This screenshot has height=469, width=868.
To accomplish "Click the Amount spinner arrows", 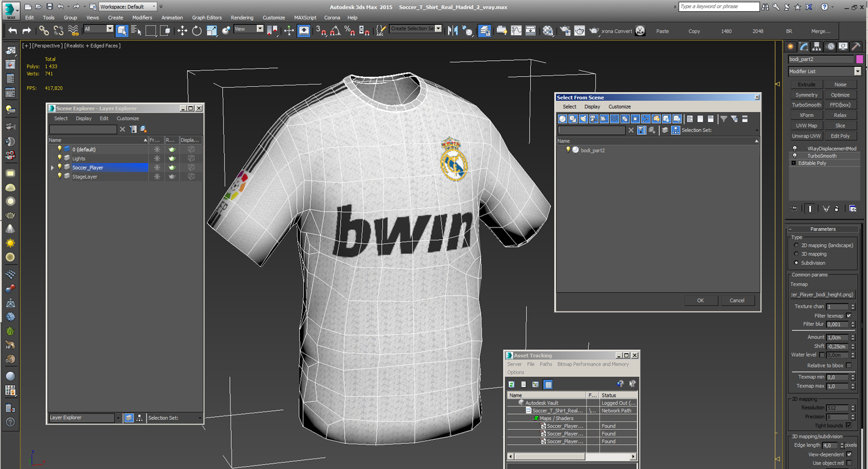I will (852, 338).
